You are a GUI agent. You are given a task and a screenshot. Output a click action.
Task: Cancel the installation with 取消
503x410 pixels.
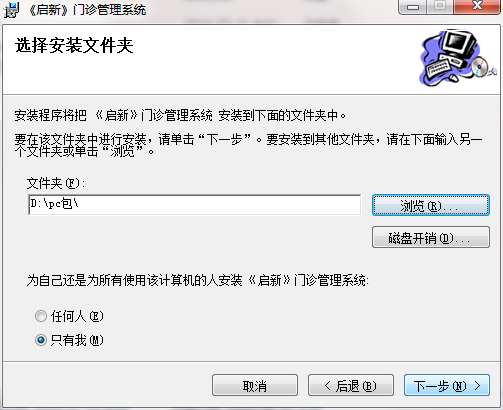pos(255,385)
